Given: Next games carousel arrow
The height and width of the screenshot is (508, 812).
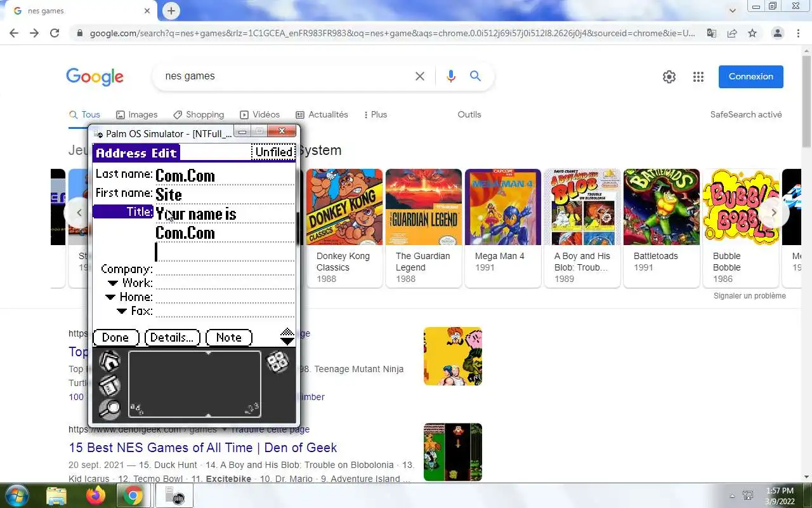Looking at the screenshot, I should tap(774, 213).
